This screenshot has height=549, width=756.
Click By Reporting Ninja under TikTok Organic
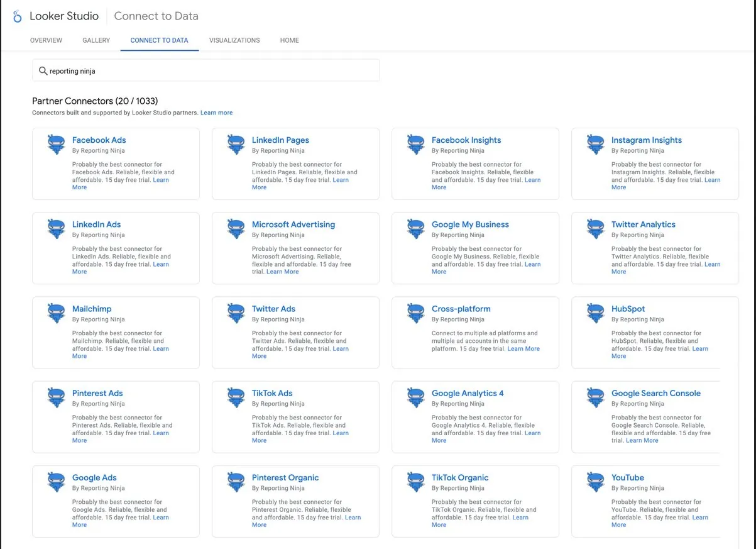(x=458, y=488)
